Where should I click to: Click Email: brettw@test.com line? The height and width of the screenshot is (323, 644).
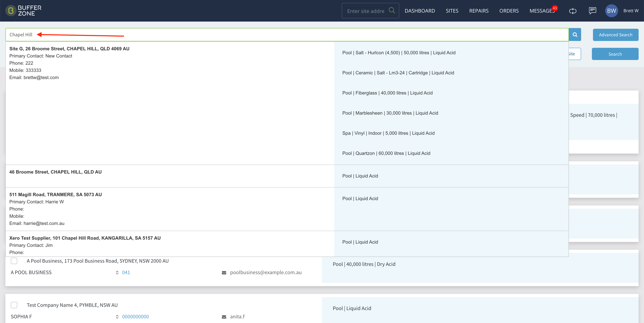34,77
